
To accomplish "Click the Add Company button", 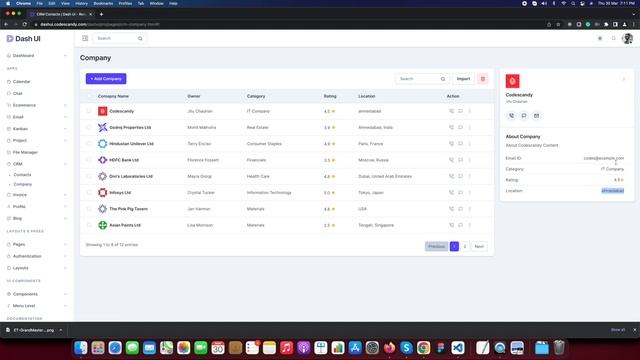I will [x=106, y=79].
